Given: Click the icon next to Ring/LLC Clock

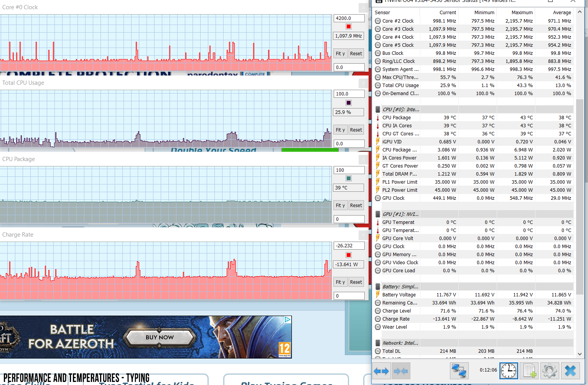Looking at the screenshot, I should (x=378, y=61).
